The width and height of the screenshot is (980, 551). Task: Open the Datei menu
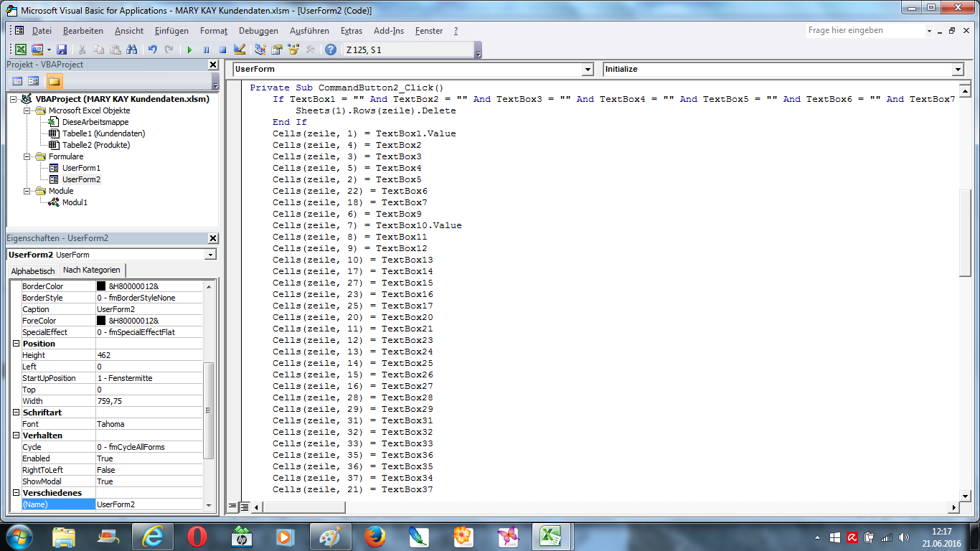point(42,31)
